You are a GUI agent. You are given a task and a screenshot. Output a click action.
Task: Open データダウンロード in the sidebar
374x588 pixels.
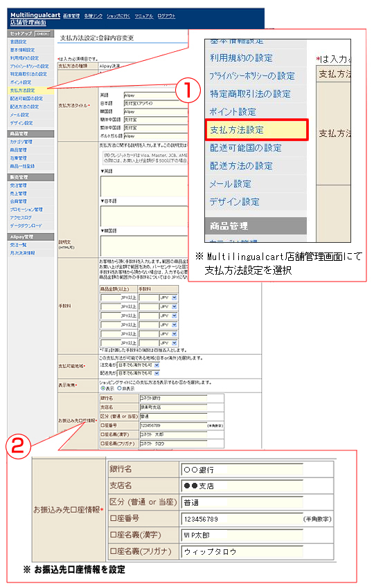[x=26, y=226]
